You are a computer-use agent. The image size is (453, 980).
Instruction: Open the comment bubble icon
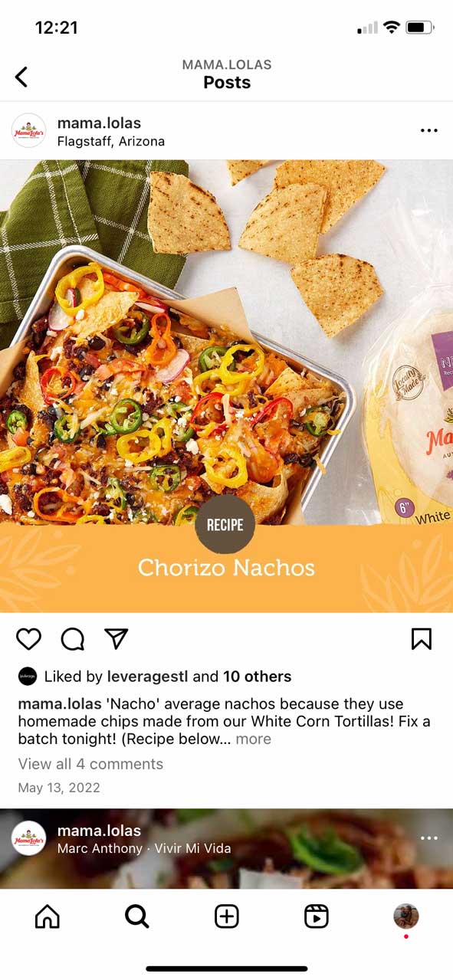73,639
